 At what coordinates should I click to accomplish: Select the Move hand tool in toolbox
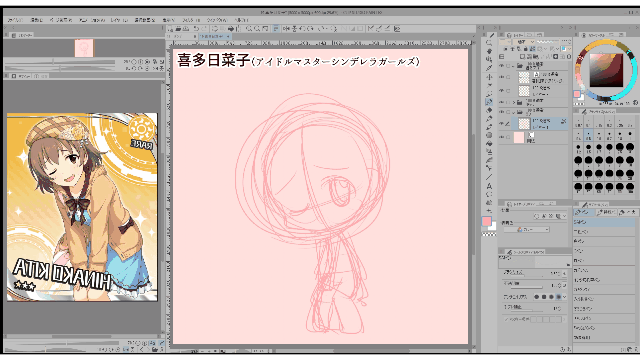click(489, 51)
